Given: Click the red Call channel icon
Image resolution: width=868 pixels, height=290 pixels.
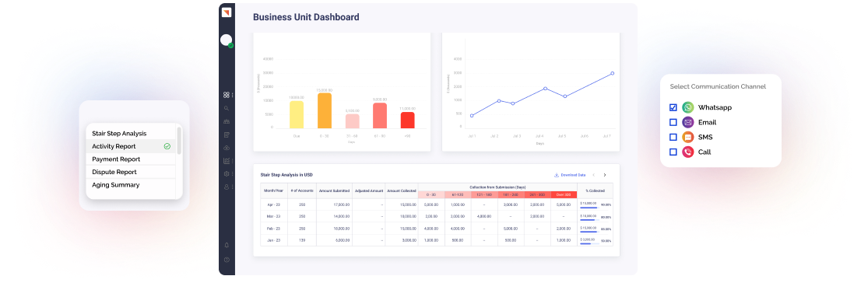Looking at the screenshot, I should point(687,152).
